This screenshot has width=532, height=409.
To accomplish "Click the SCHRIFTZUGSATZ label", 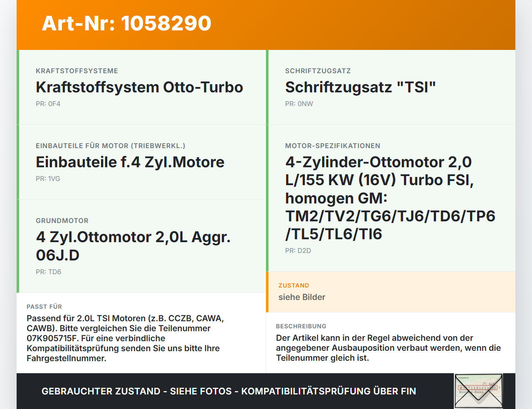I will click(318, 71).
